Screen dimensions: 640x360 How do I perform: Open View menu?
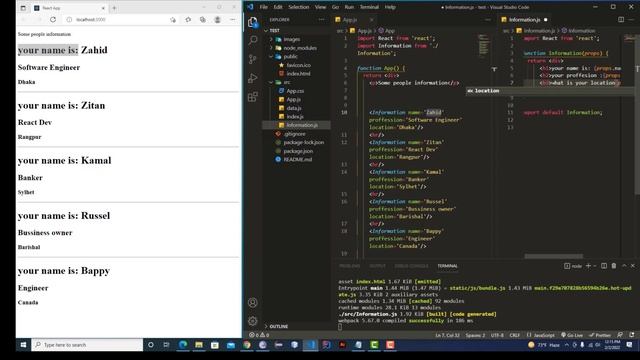pyautogui.click(x=320, y=7)
